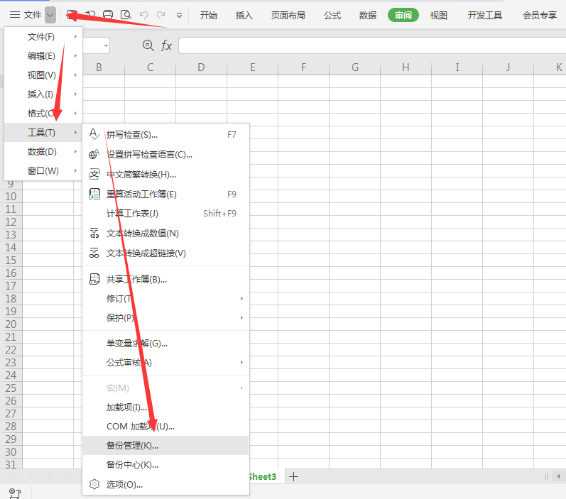Choose COM 加载项(U)...
Image resolution: width=566 pixels, height=499 pixels.
pyautogui.click(x=166, y=426)
